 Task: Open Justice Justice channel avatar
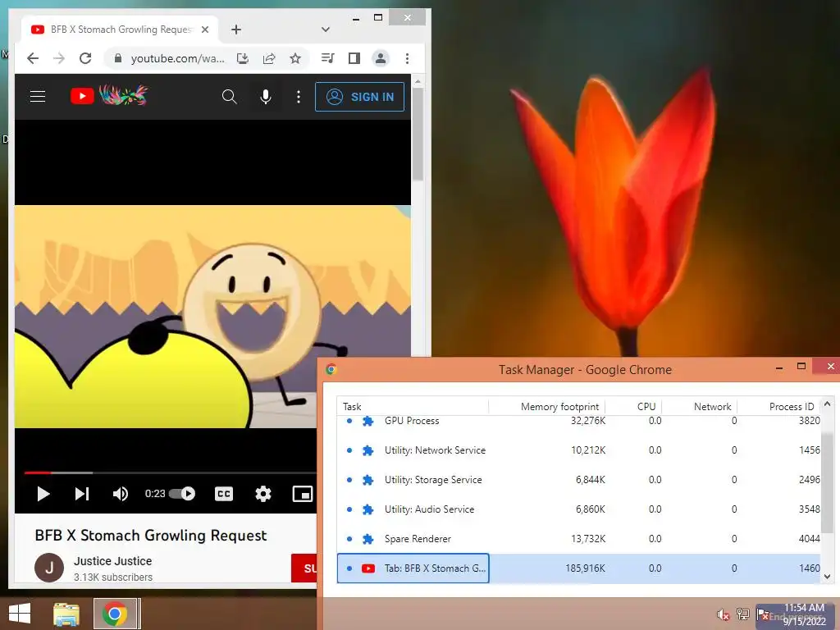(49, 568)
